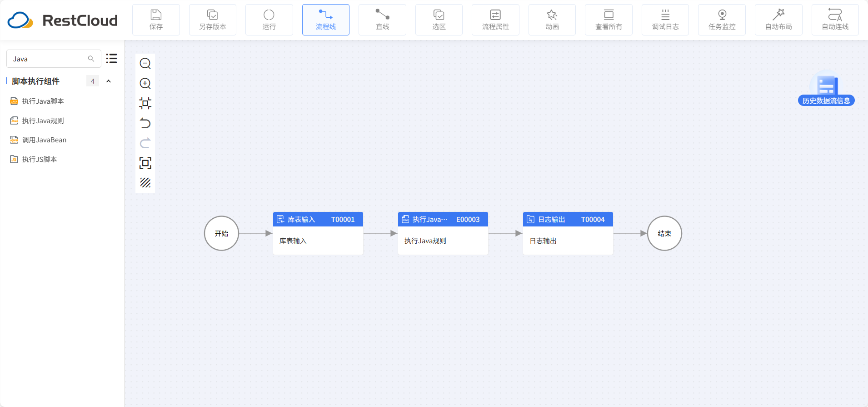The height and width of the screenshot is (407, 868).
Task: Toggle the component list view icon
Action: 111,59
